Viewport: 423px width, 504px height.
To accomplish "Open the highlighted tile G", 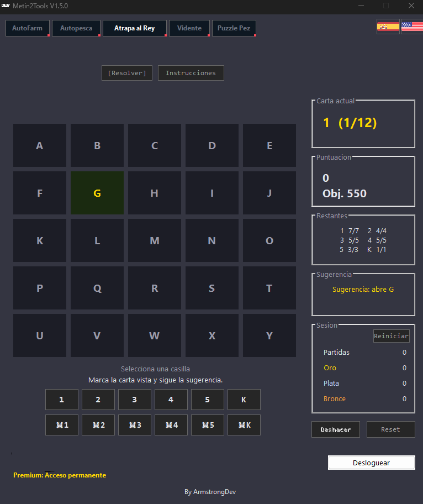I will tap(97, 193).
